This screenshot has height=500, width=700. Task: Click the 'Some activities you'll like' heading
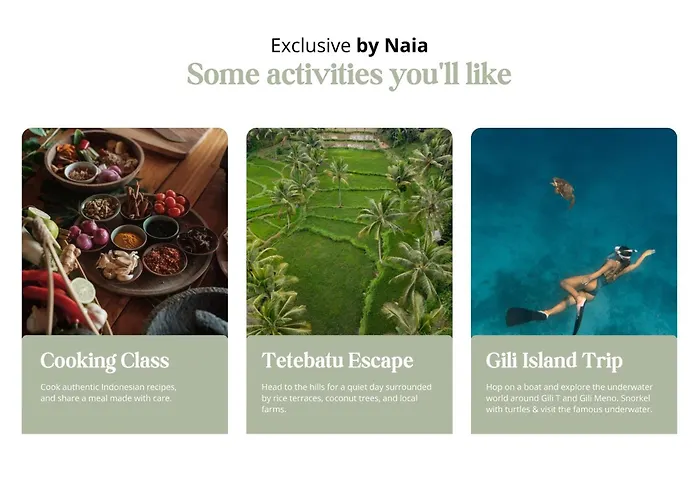coord(349,74)
